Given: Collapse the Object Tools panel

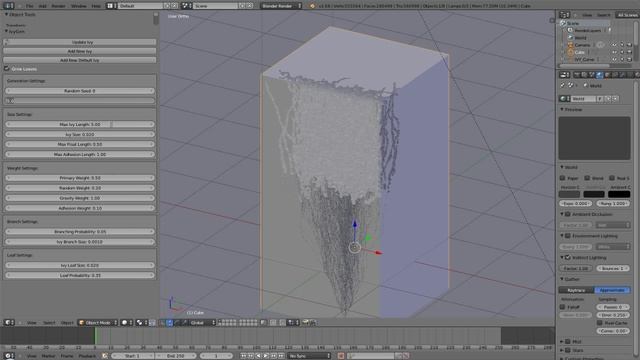Looking at the screenshot, I should pos(7,14).
